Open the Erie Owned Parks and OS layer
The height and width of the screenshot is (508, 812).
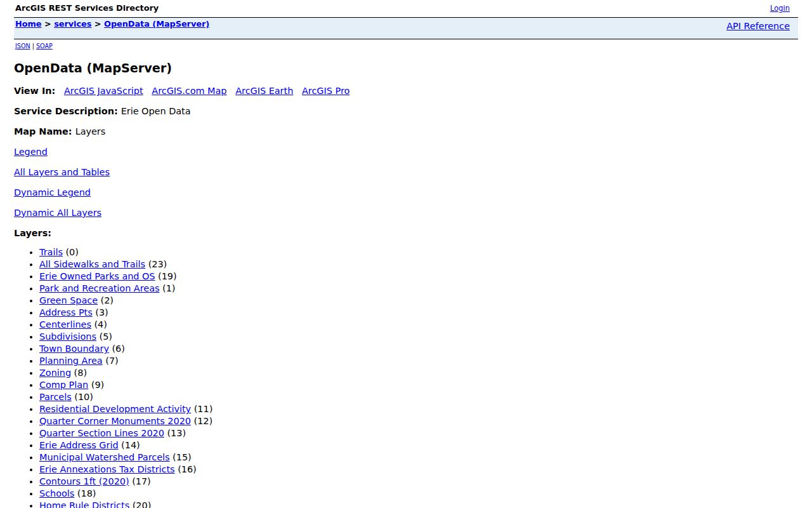(x=97, y=276)
